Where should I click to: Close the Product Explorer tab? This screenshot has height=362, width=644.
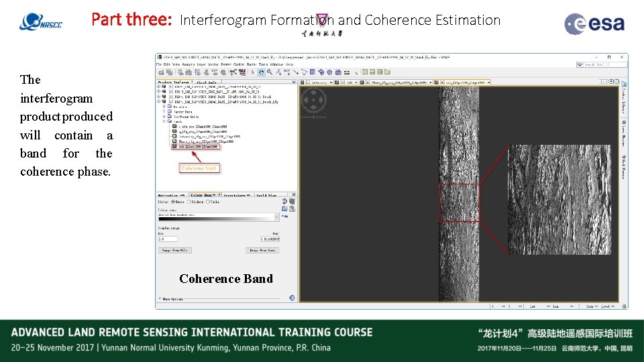[x=192, y=82]
